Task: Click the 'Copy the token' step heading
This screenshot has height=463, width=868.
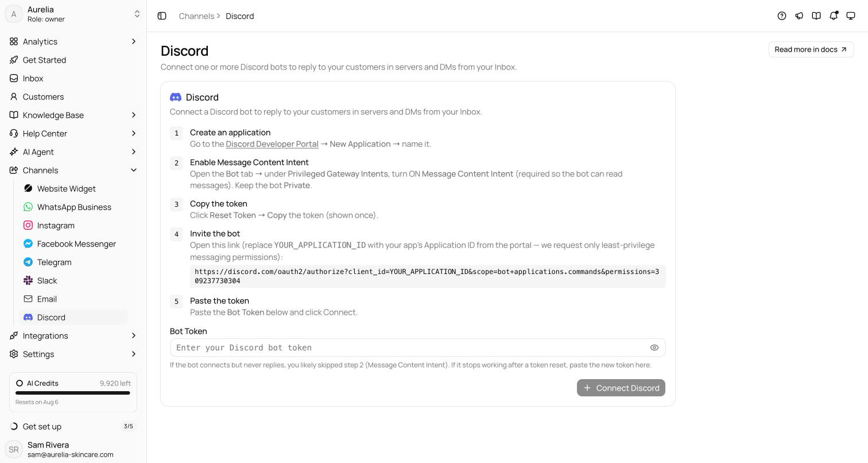Action: (219, 204)
